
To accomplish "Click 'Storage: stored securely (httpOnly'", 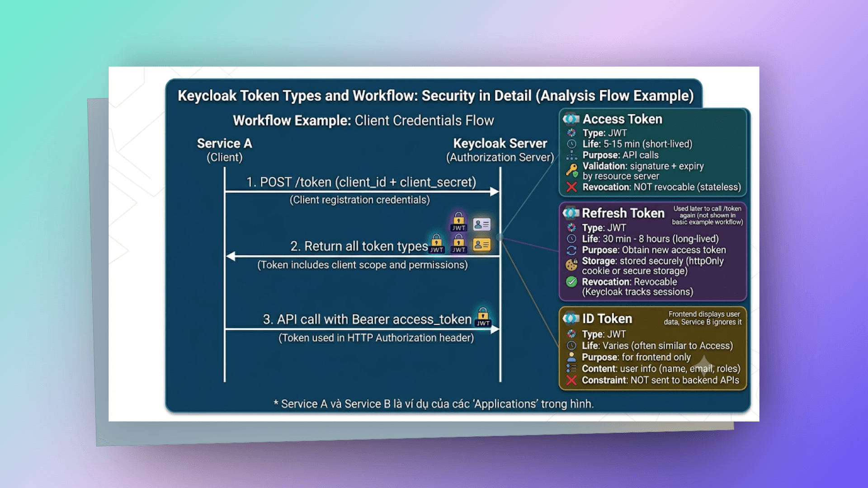I will coord(653,261).
